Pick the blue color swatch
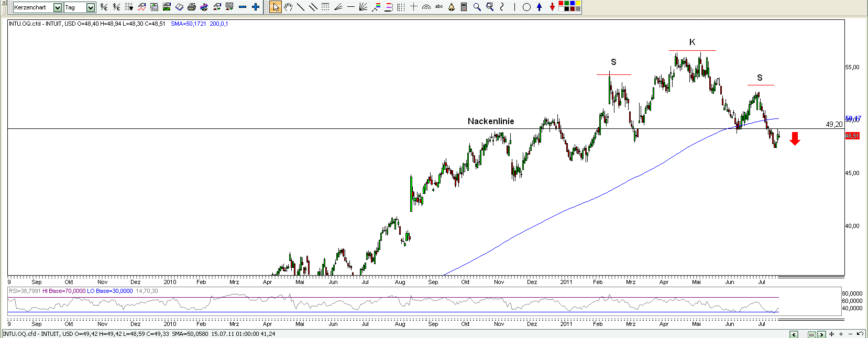 point(572,3)
